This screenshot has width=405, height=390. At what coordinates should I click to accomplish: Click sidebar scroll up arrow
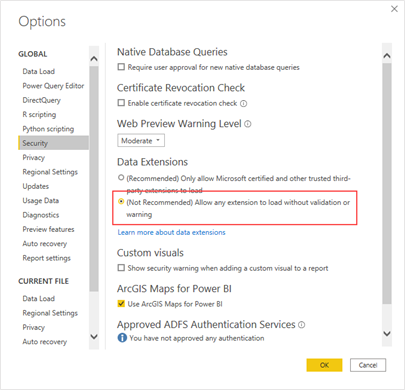click(94, 59)
